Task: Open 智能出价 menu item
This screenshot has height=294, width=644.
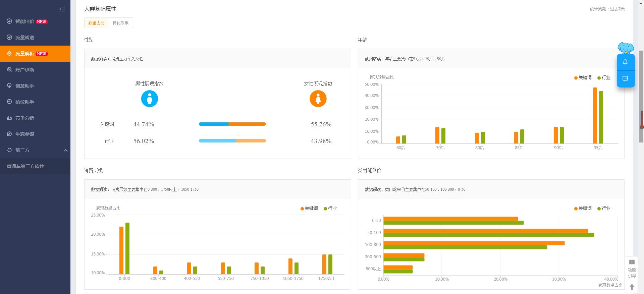Action: click(35, 21)
